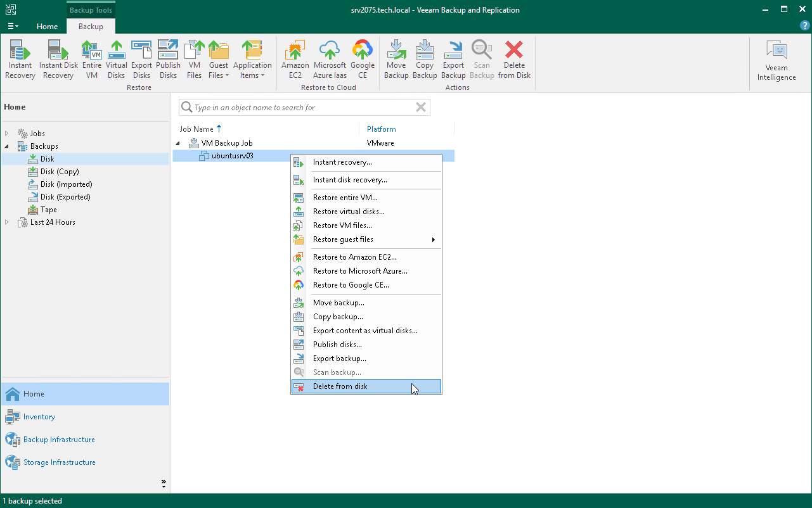812x508 pixels.
Task: Collapse the VM Backup Job tree node
Action: tap(178, 143)
